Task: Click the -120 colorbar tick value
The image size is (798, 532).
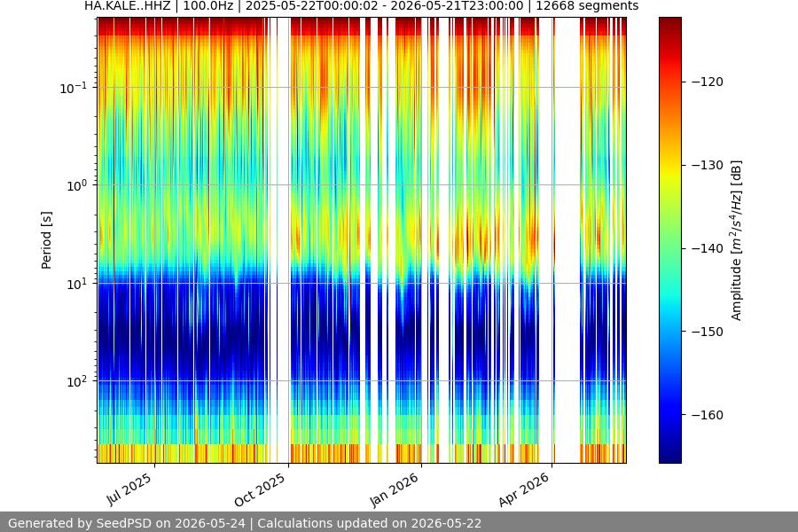Action: 708,82
